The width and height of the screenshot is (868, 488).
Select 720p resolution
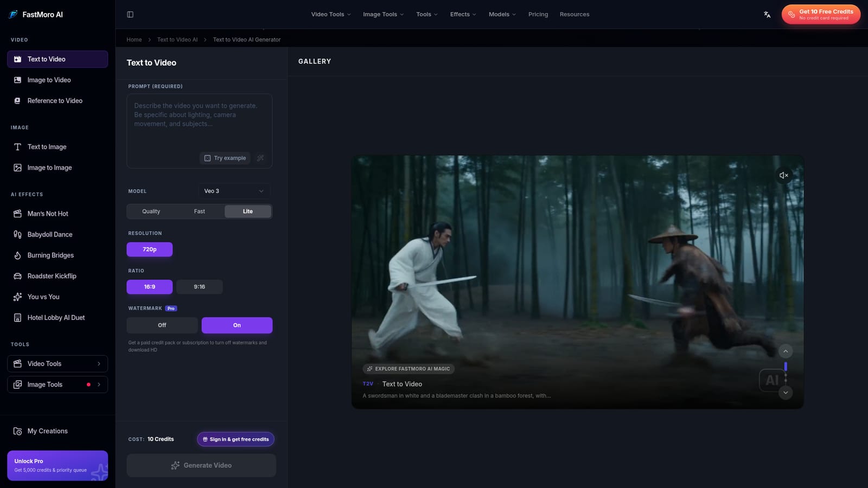[150, 249]
